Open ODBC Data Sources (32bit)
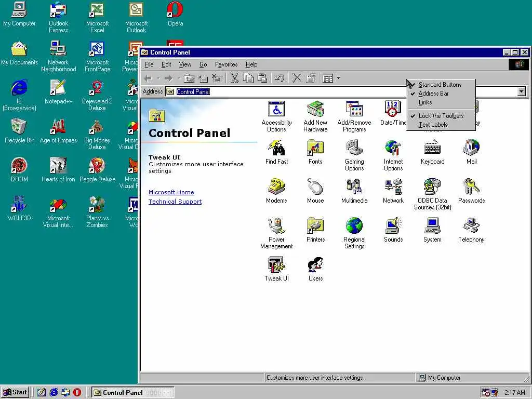The height and width of the screenshot is (399, 532). click(x=432, y=194)
